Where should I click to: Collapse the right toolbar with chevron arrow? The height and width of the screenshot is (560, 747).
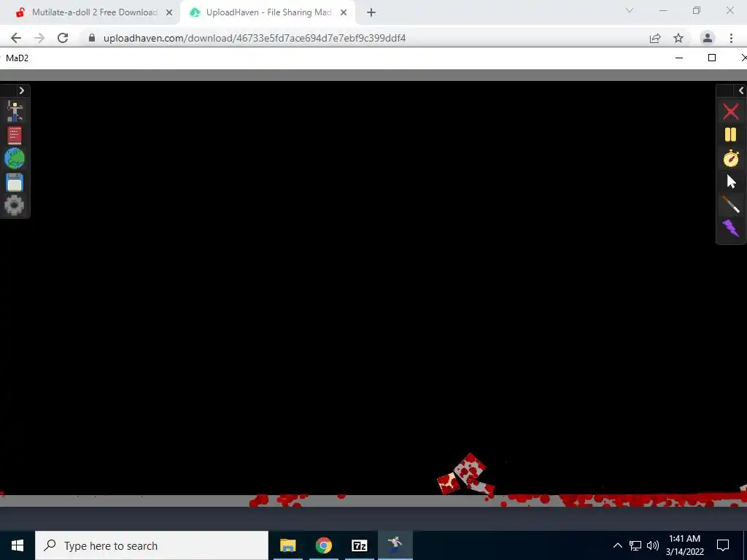click(x=741, y=90)
